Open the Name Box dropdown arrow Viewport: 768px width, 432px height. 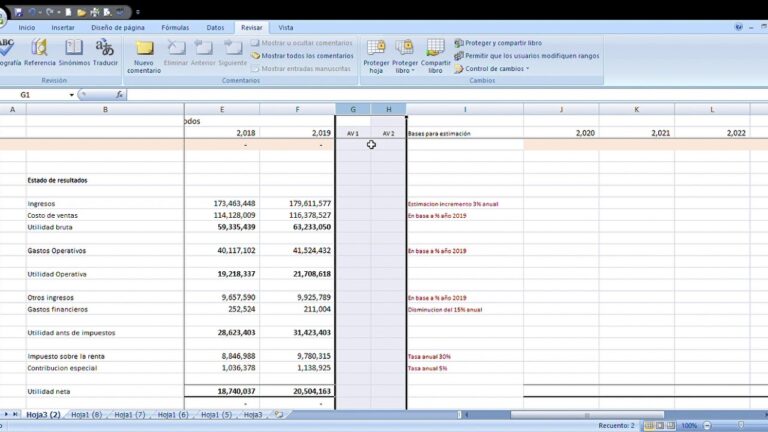72,95
